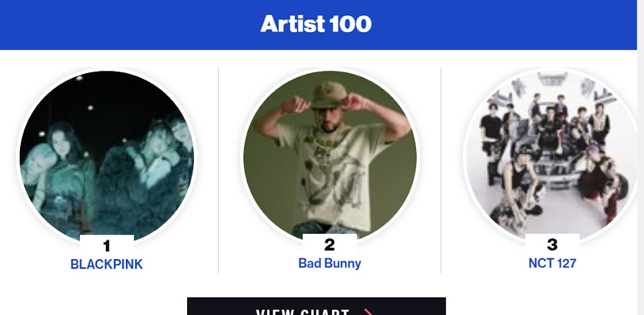Image resolution: width=644 pixels, height=315 pixels.
Task: Click the View Chart button
Action: [316, 306]
